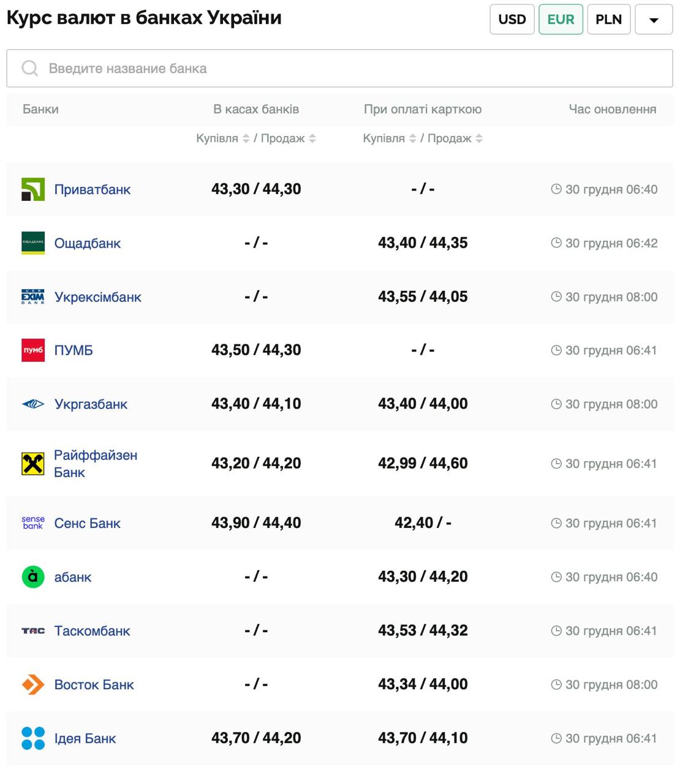
Task: Click the Oschadbank logo icon
Action: click(33, 243)
